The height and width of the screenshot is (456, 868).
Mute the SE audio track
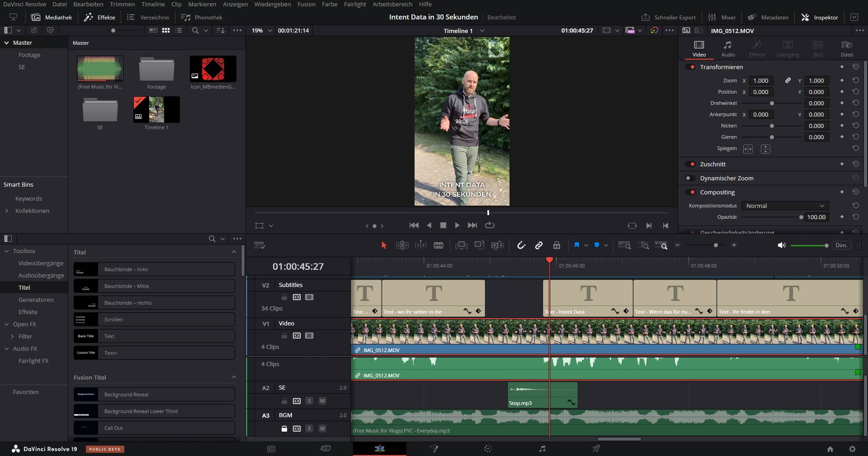tap(322, 401)
